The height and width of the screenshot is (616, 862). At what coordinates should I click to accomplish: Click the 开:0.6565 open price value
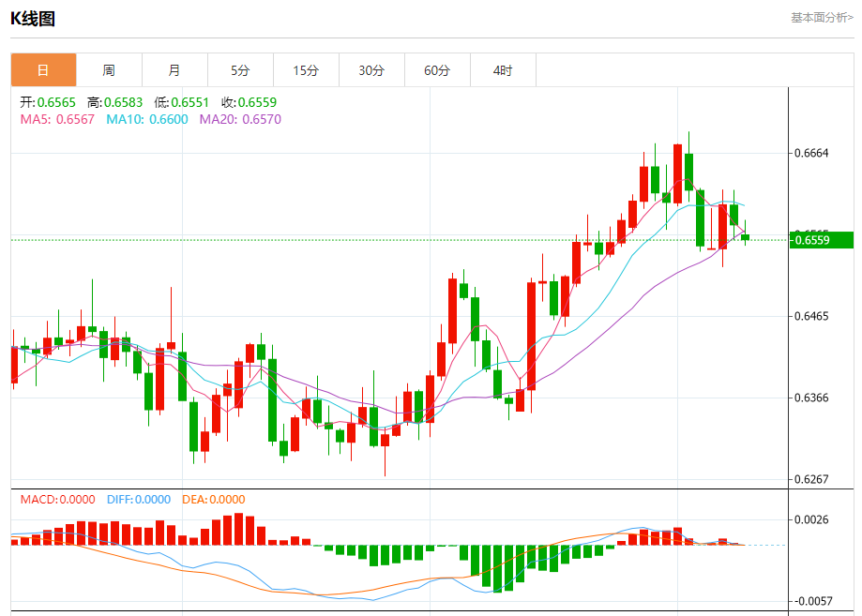click(48, 102)
